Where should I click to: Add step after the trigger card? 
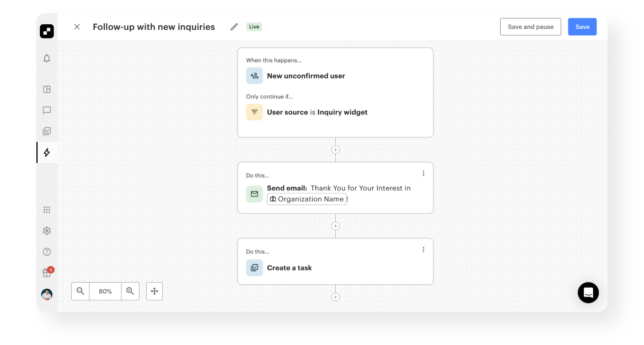[x=335, y=150]
